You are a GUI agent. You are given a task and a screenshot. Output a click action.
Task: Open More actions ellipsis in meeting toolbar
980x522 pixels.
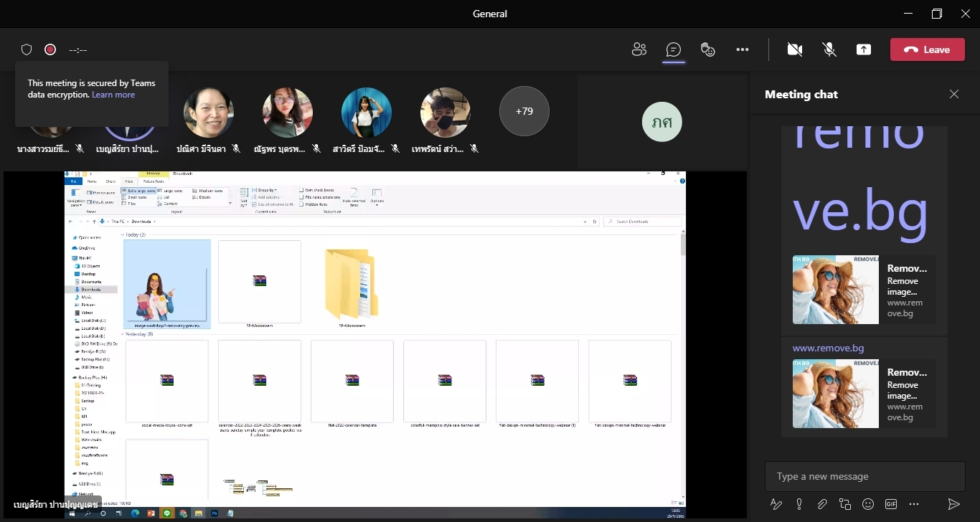point(743,49)
